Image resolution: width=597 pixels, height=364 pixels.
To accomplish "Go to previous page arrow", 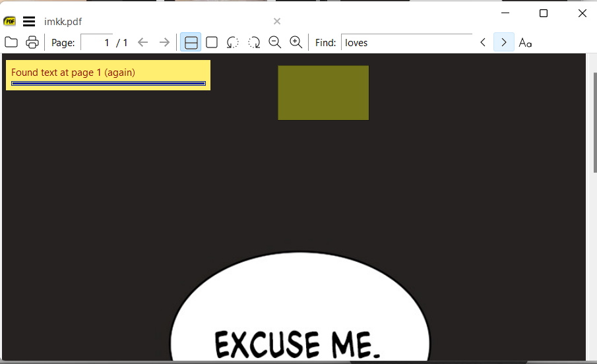I will (142, 42).
